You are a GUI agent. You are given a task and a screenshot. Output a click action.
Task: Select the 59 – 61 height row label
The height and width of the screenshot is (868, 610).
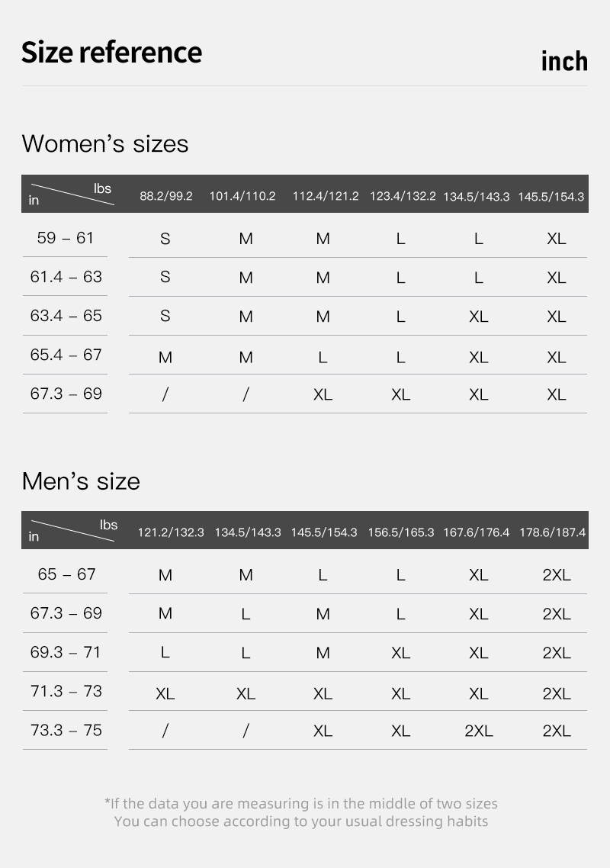pos(66,238)
